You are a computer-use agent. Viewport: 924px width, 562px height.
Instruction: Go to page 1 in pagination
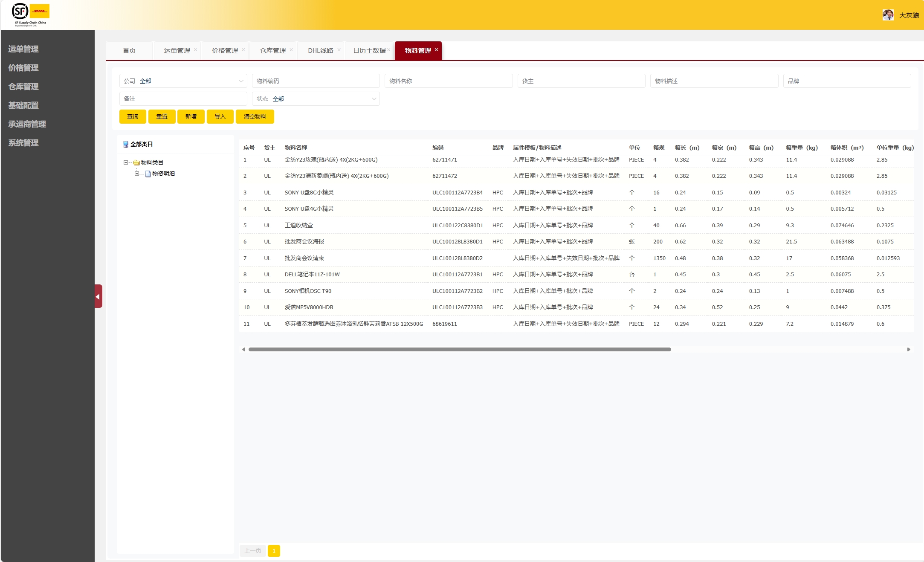tap(274, 551)
